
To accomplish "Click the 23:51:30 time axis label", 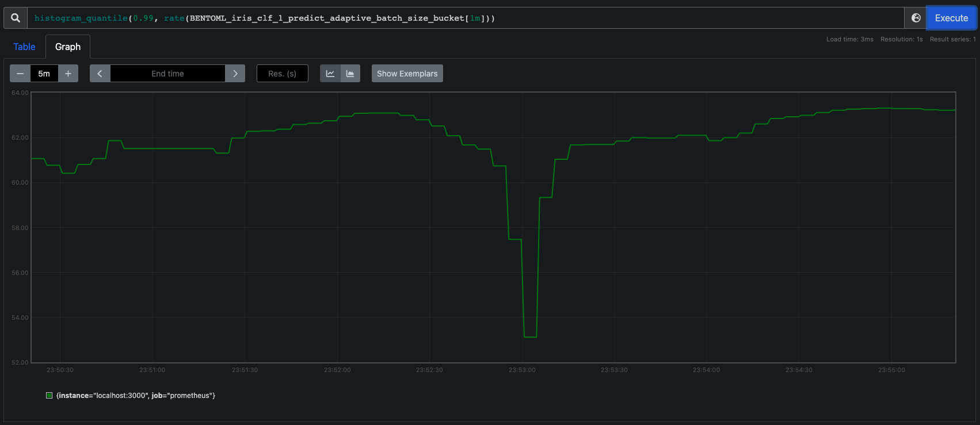I will 245,370.
